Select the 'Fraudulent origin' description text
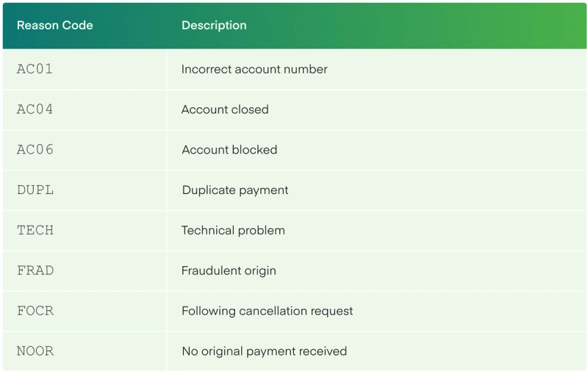The width and height of the screenshot is (588, 372). pyautogui.click(x=229, y=271)
